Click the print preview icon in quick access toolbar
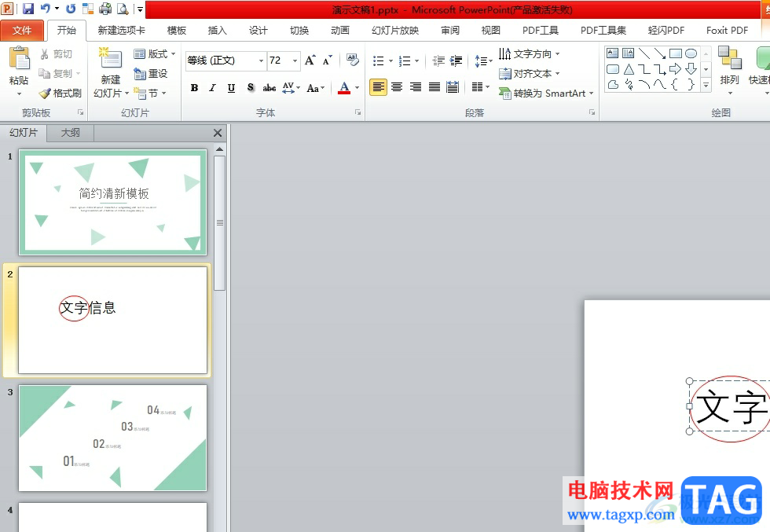The width and height of the screenshot is (770, 532). click(123, 9)
